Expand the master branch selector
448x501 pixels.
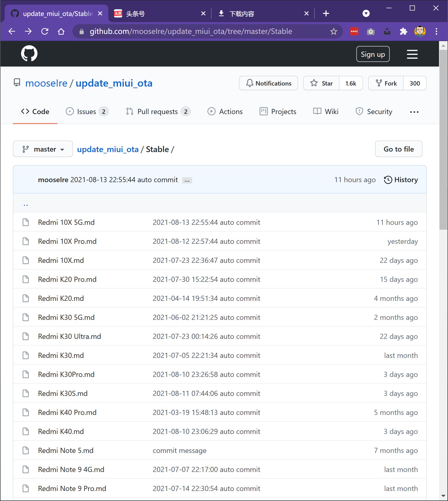click(43, 149)
